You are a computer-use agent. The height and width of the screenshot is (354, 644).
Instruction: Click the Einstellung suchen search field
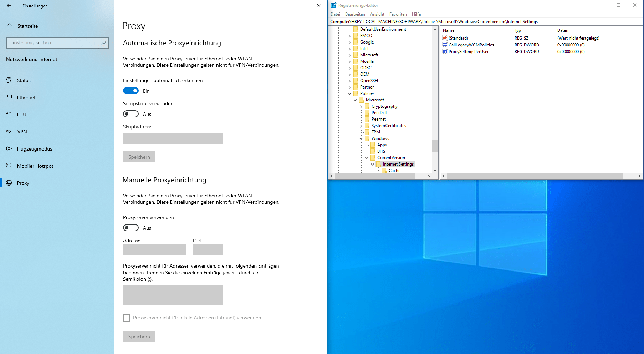[x=53, y=43]
